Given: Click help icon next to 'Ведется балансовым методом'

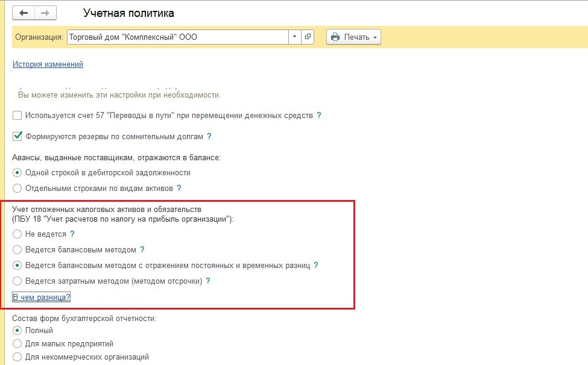Looking at the screenshot, I should [x=142, y=249].
